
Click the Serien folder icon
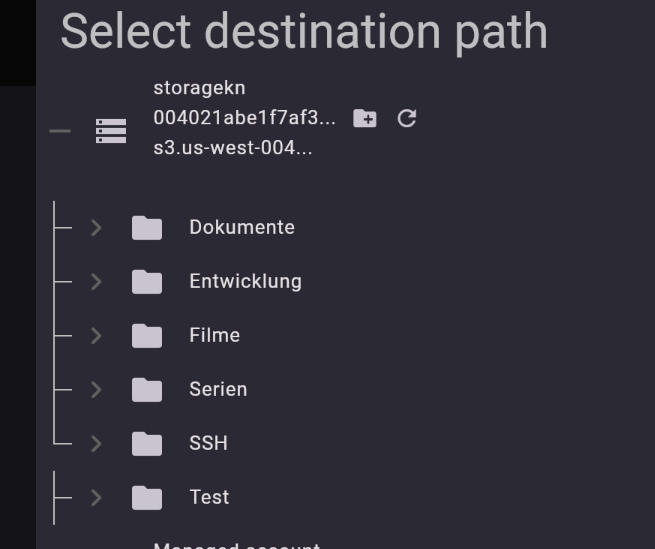point(147,389)
